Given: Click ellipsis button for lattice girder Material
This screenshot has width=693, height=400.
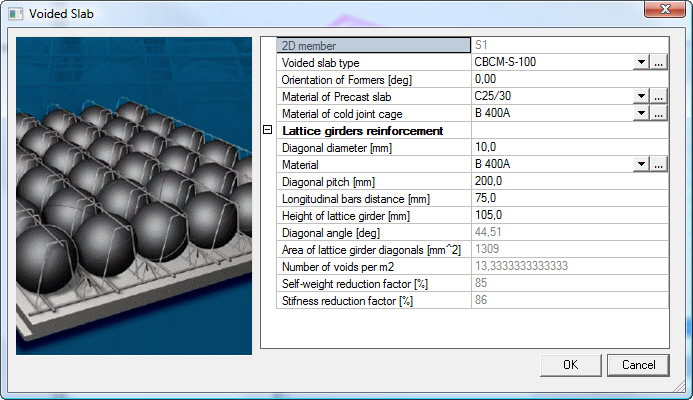Looking at the screenshot, I should (659, 164).
